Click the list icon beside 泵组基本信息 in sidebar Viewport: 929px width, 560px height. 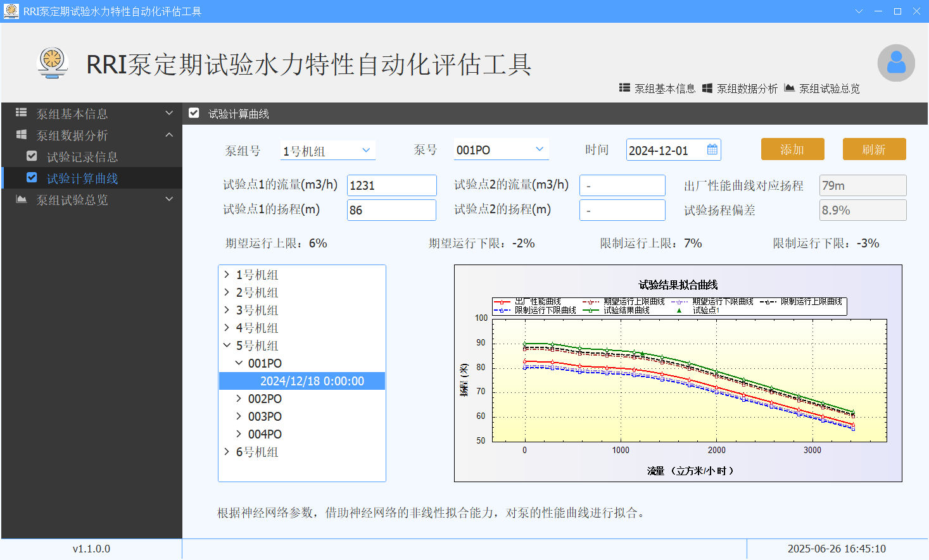[22, 113]
